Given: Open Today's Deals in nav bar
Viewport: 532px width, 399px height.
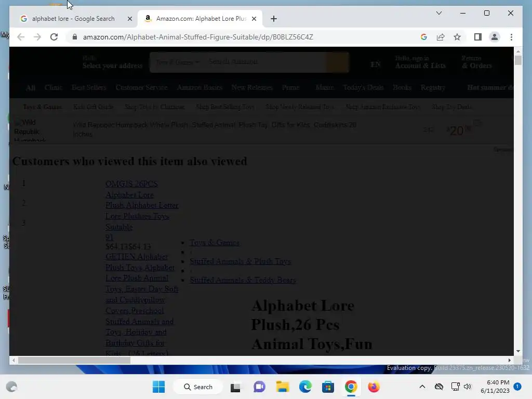Looking at the screenshot, I should coord(363,87).
